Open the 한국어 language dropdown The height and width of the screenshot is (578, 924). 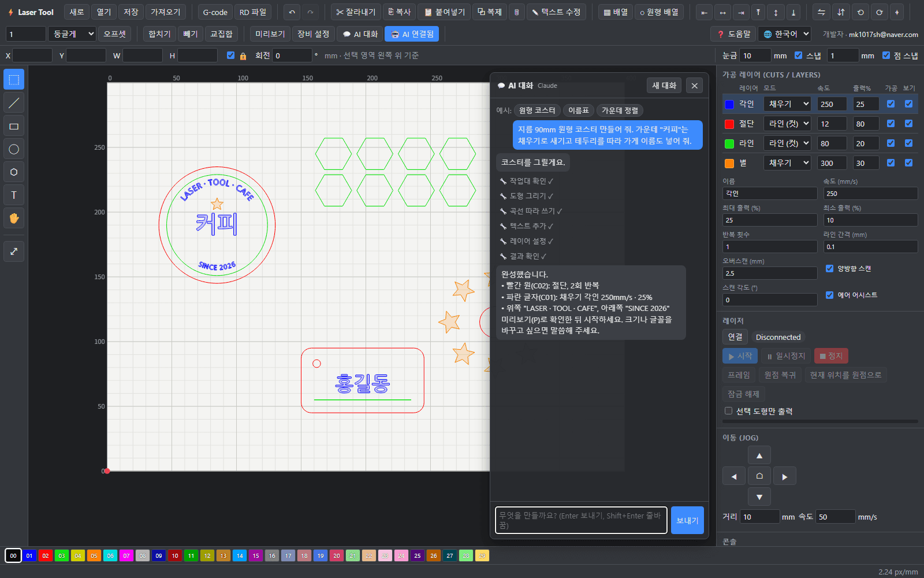coord(785,34)
